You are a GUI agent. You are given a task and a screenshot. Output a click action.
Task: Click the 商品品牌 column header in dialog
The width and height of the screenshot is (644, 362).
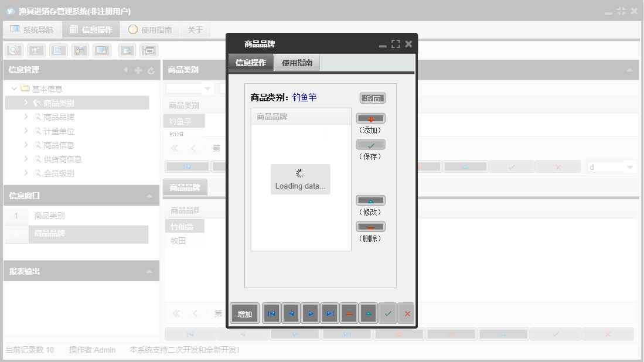point(301,117)
